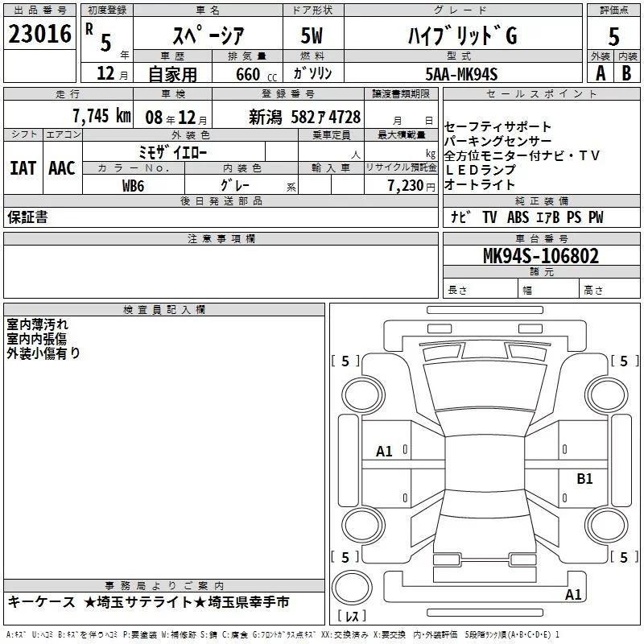Click the inspector note 室内内張傷

coord(36,339)
